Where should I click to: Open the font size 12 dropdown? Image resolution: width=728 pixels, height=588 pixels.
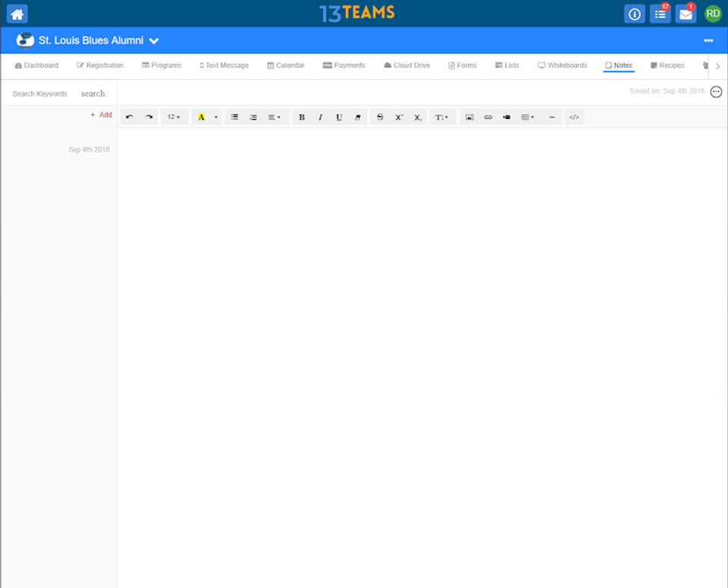174,117
